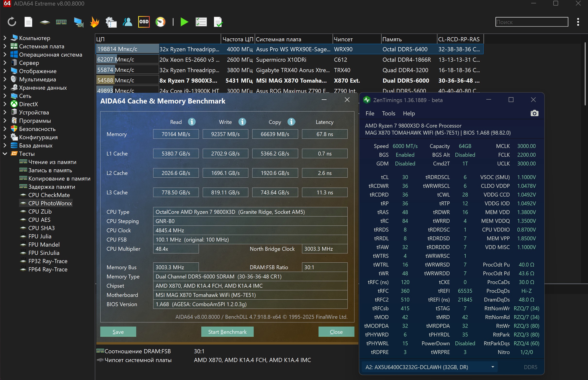588x380 pixels.
Task: Launch the flame stability test icon
Action: 95,22
